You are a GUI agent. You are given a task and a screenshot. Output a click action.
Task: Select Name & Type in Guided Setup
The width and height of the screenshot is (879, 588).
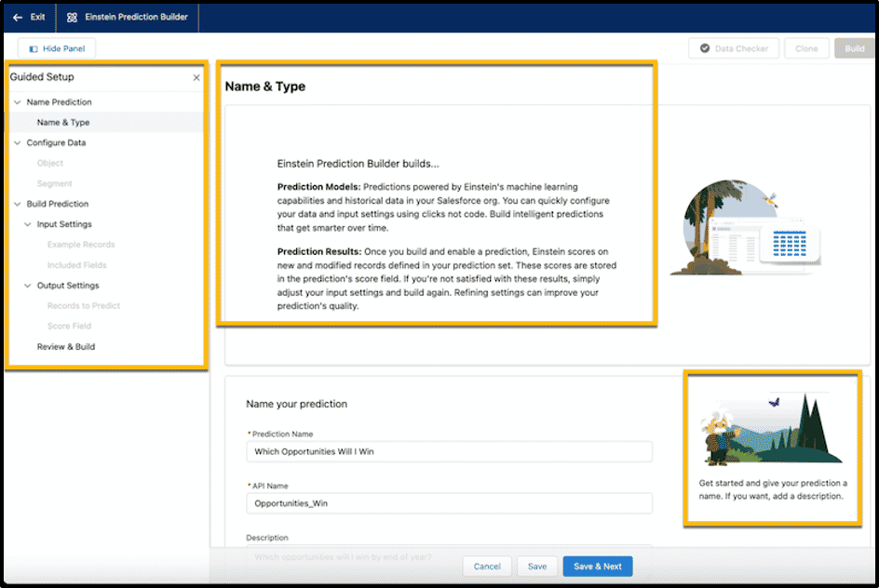[x=63, y=123]
